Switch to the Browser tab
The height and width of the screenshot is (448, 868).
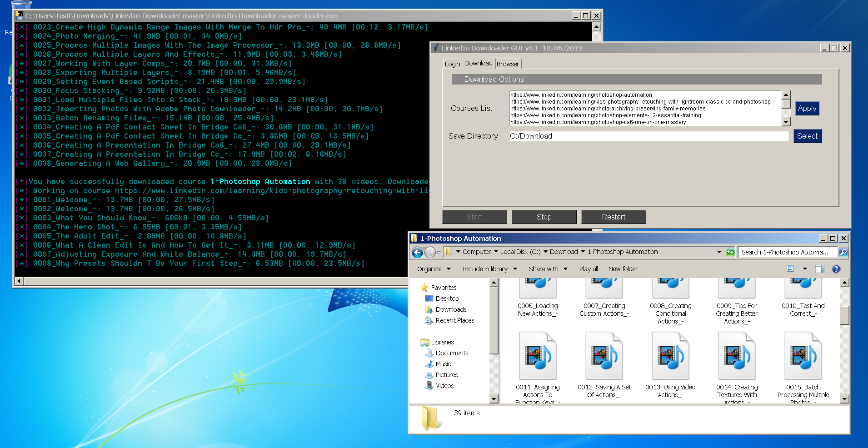tap(508, 64)
